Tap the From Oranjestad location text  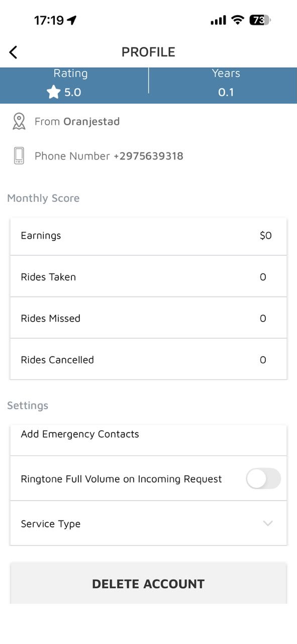tap(77, 121)
